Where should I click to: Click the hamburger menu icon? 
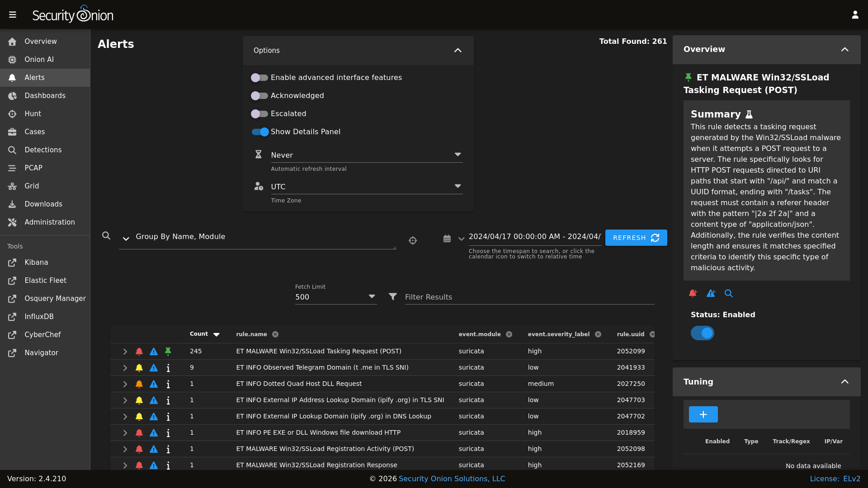coord(13,15)
